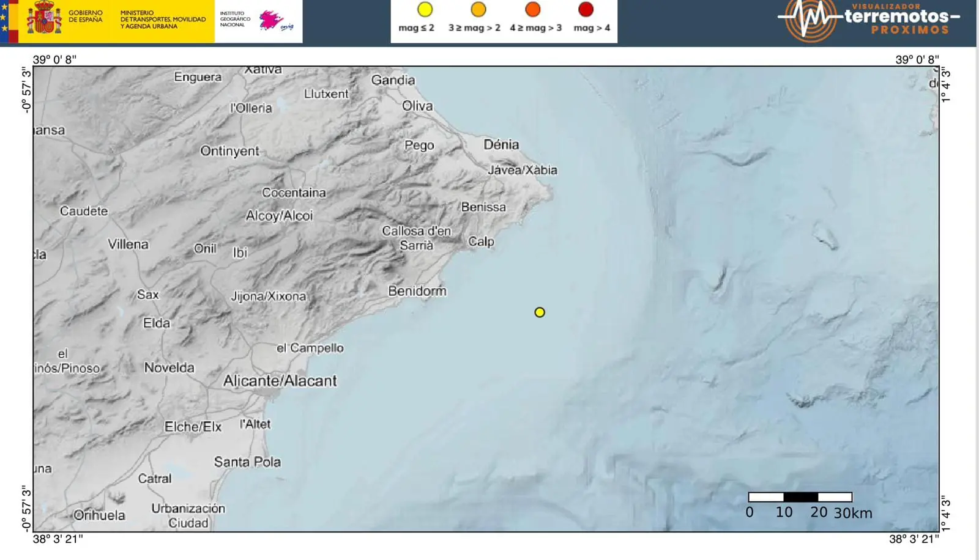Click the Ontinyent town label
The height and width of the screenshot is (560, 979).
pos(229,151)
